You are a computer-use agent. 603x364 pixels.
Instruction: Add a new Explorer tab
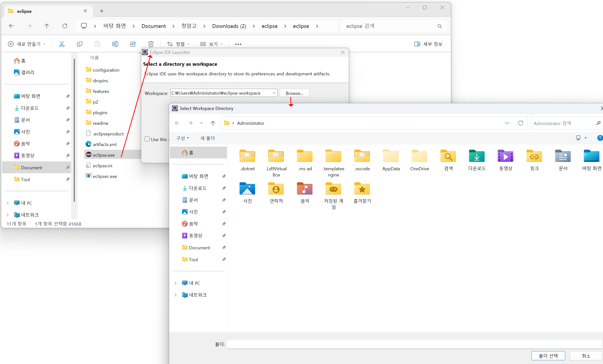(102, 11)
